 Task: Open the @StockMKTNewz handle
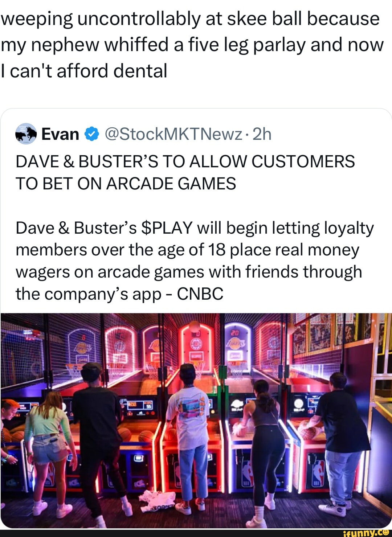173,134
